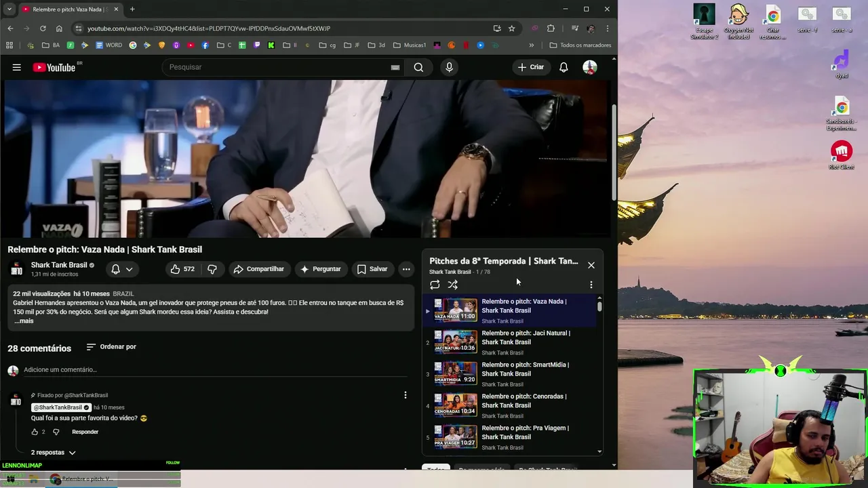Open the media control icon in Chrome toolbar
The height and width of the screenshot is (488, 868).
tap(575, 28)
